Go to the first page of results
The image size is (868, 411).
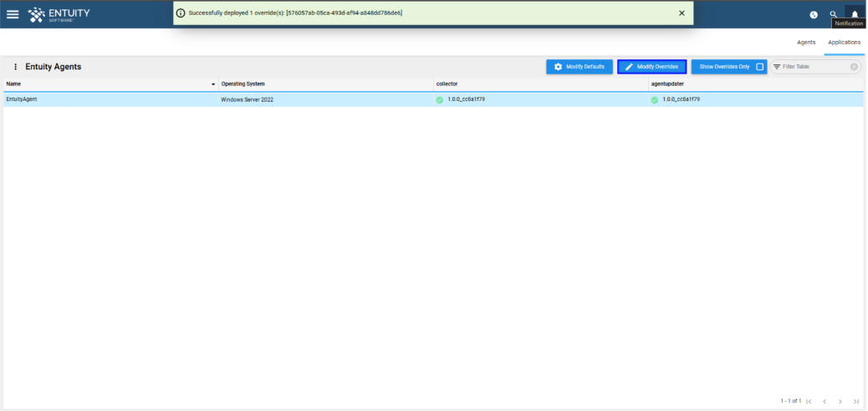(x=809, y=401)
